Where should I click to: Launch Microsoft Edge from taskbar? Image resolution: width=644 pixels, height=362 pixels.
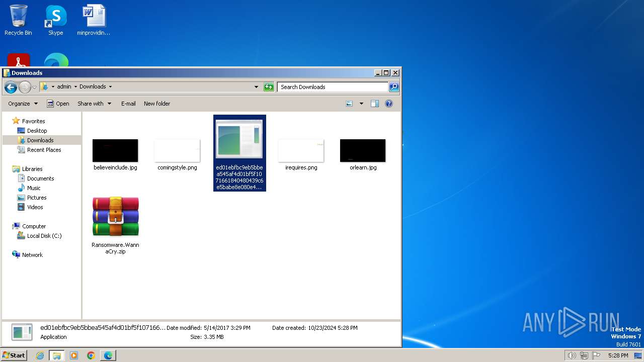pos(108,355)
